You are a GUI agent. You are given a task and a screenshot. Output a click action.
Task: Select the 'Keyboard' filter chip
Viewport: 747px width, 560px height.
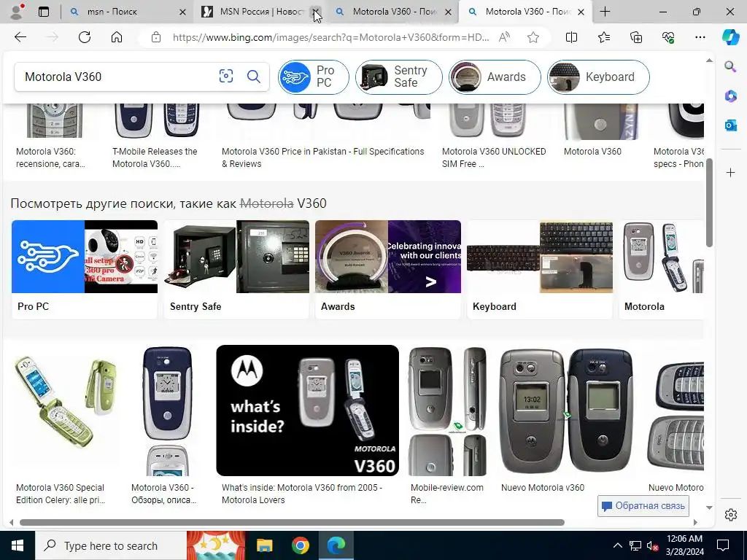[598, 77]
